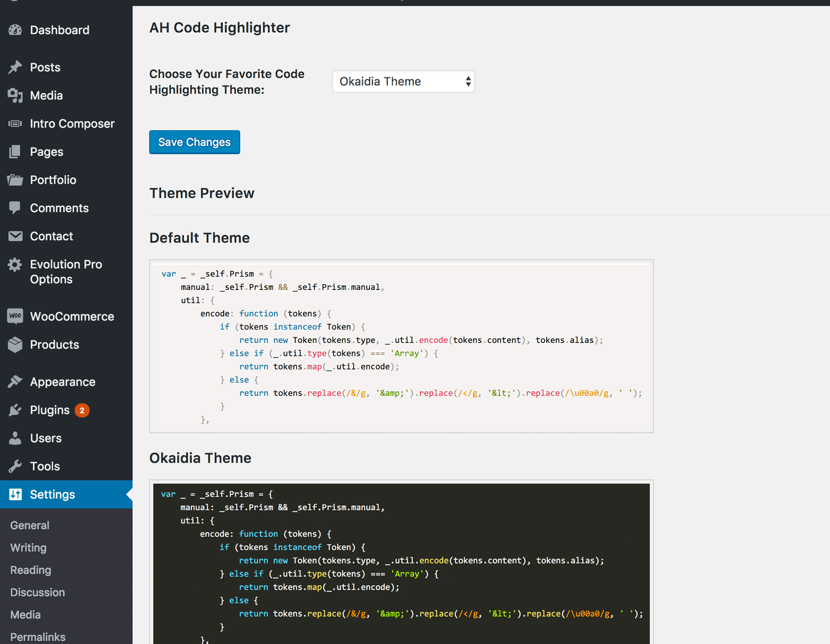Screen dimensions: 830x644
Task: Click the Products box icon
Action: tap(15, 345)
